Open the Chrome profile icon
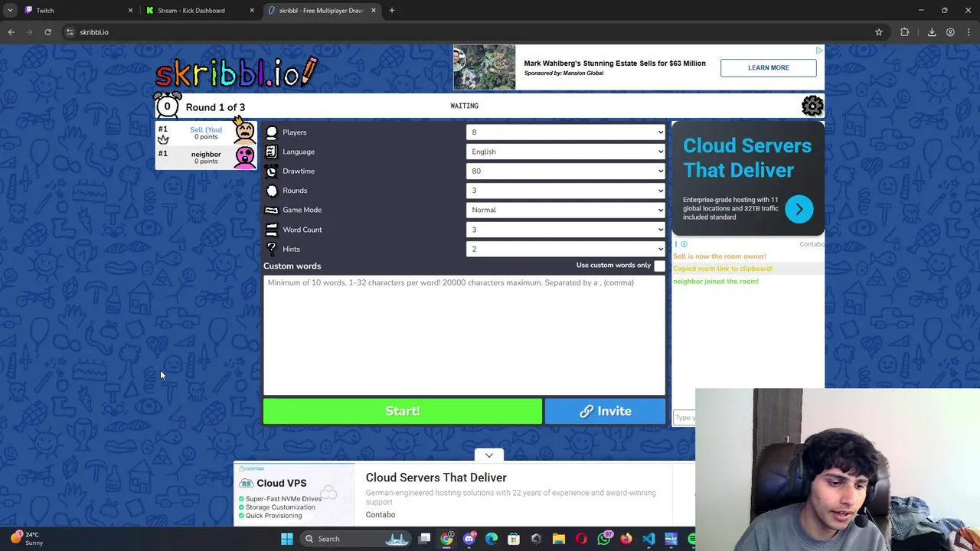The height and width of the screenshot is (551, 980). tap(950, 32)
